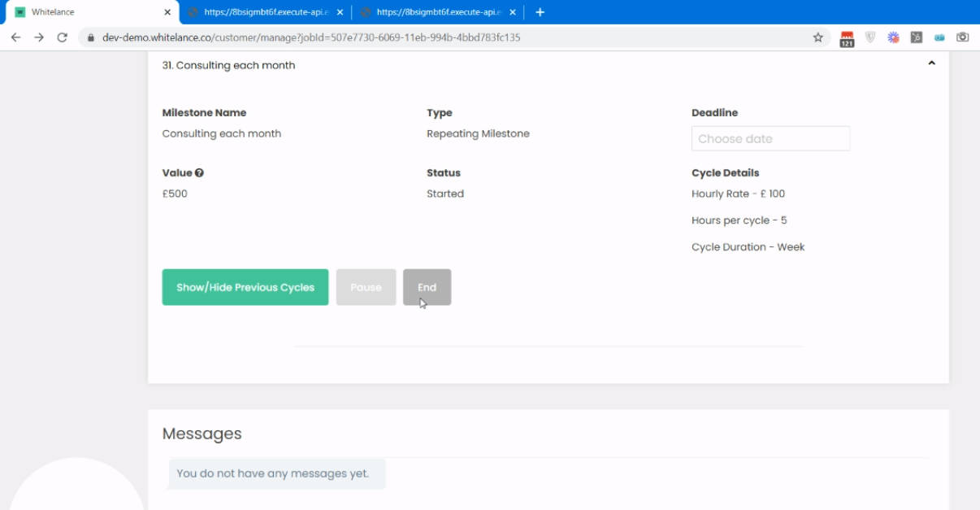980x510 pixels.
Task: Click the 'Cycle Duration - Week' text
Action: 748,247
